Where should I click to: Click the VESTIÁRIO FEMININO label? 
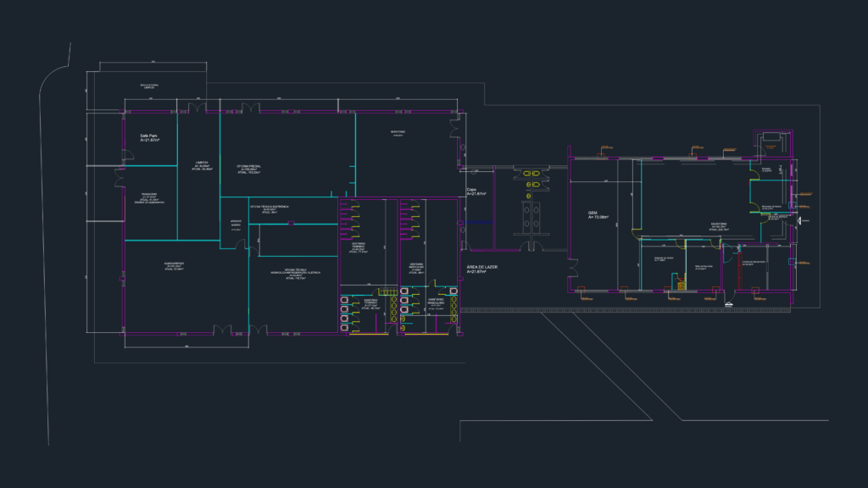(x=359, y=247)
